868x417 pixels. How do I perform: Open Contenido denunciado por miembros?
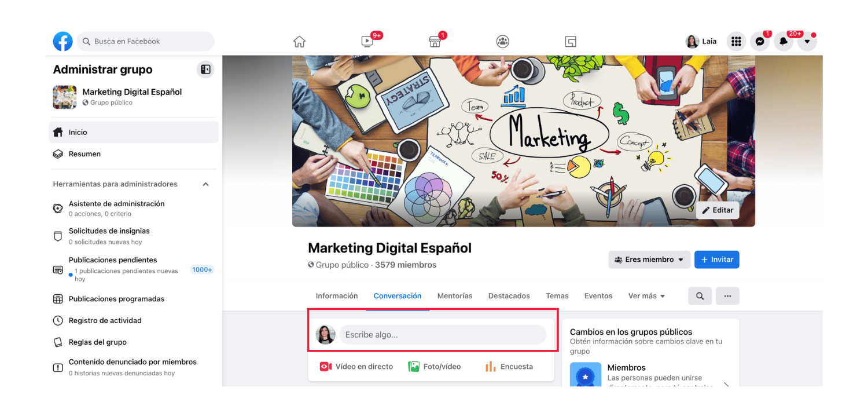(x=134, y=367)
